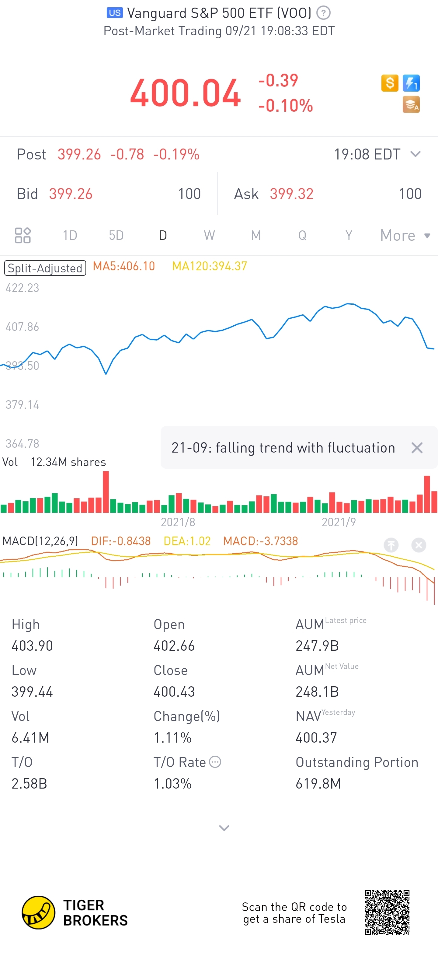
Task: Tap the Tiger Brokers logo
Action: [x=75, y=912]
